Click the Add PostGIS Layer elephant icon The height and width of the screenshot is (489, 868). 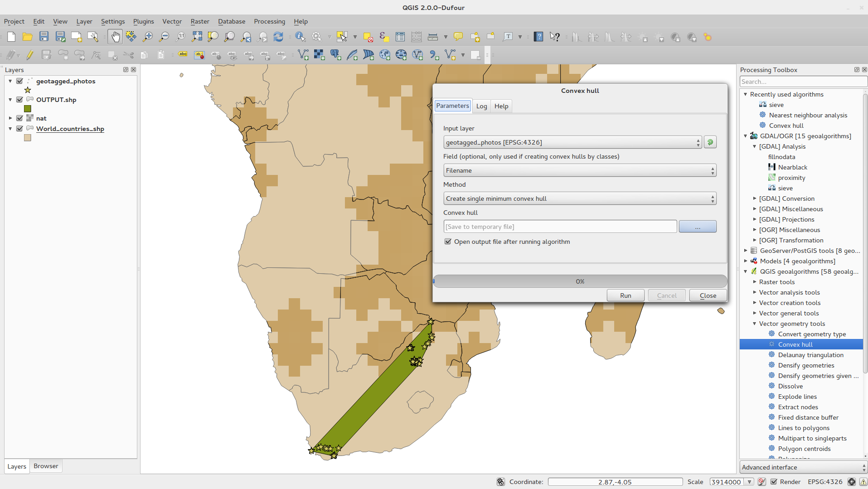(335, 55)
